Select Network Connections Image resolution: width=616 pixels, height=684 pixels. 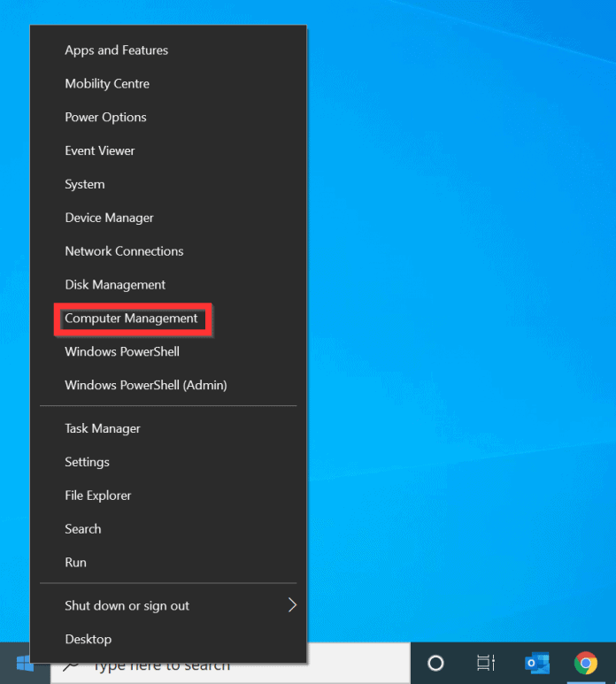coord(124,251)
